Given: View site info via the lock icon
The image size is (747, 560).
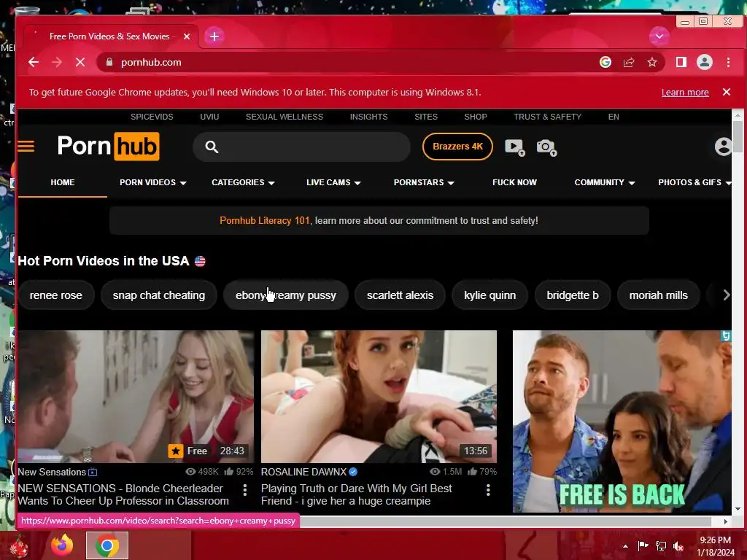Looking at the screenshot, I should coord(109,63).
